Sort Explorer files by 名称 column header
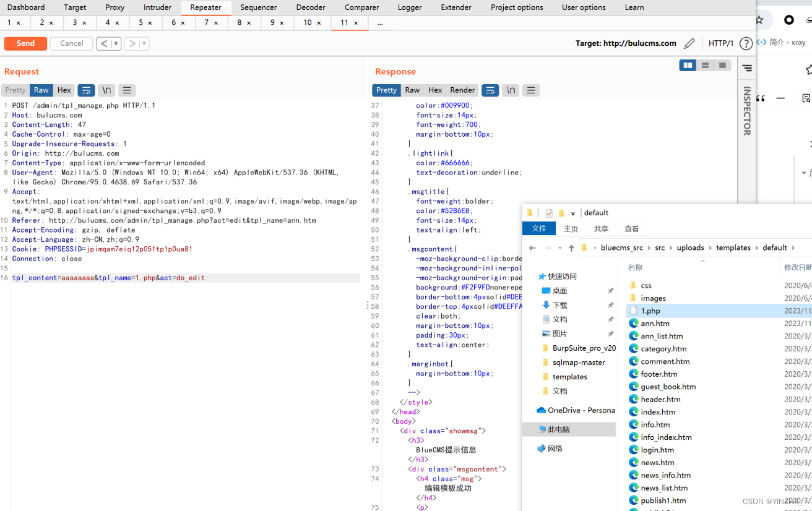 point(635,267)
